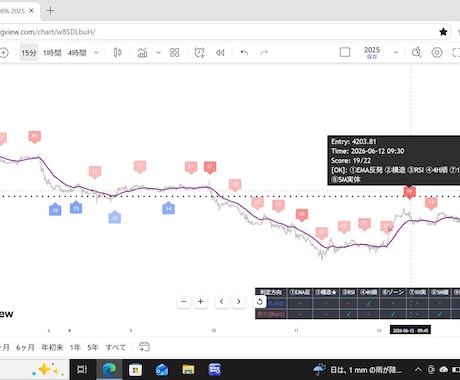Screen dimensions: 460x380
Task: Move chart left with arrow button
Action: [221, 302]
